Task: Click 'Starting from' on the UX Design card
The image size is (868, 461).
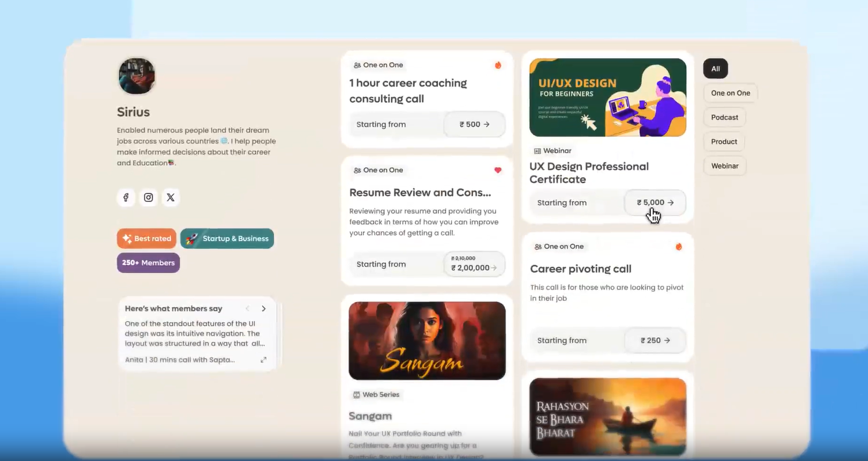Action: tap(562, 203)
